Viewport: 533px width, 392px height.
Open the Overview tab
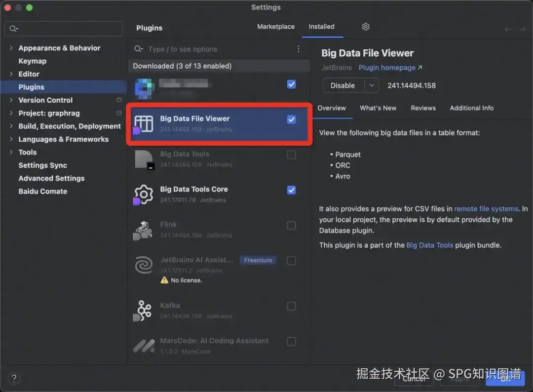(x=332, y=108)
